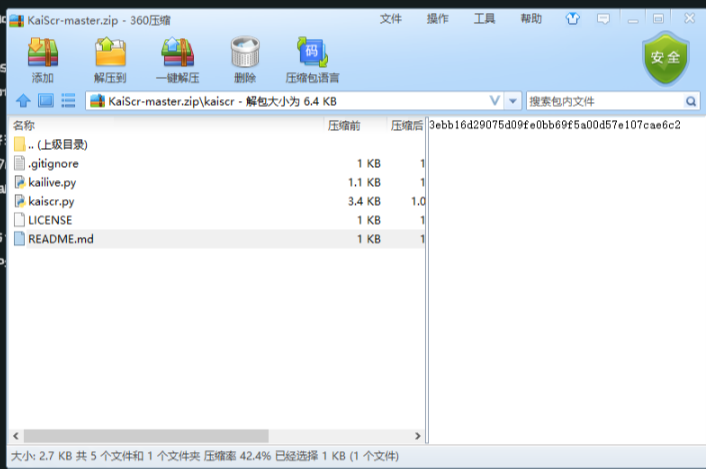The image size is (706, 469).
Task: Sort by the 压缩后 column header
Action: click(x=407, y=126)
